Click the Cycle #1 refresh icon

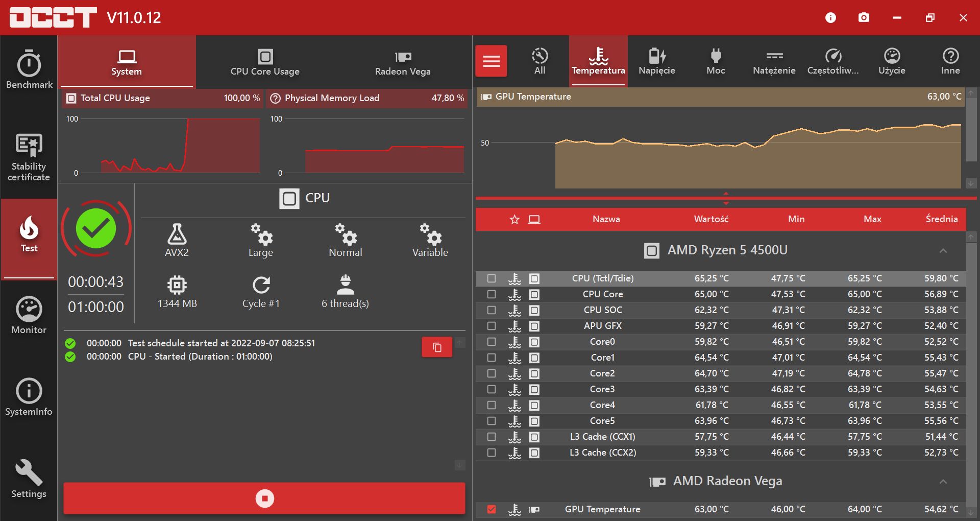(x=261, y=285)
